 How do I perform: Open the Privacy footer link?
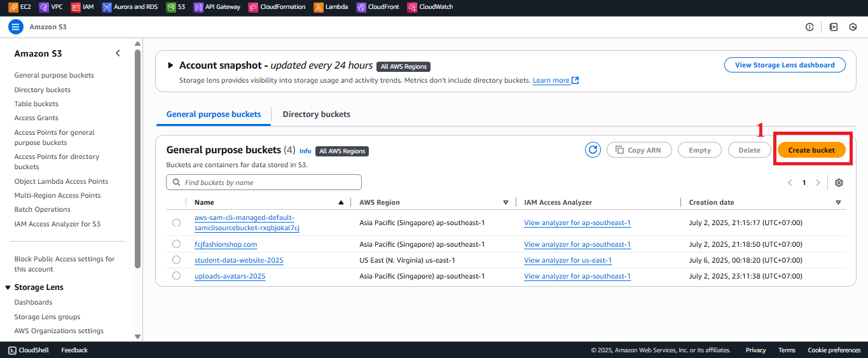click(x=755, y=350)
